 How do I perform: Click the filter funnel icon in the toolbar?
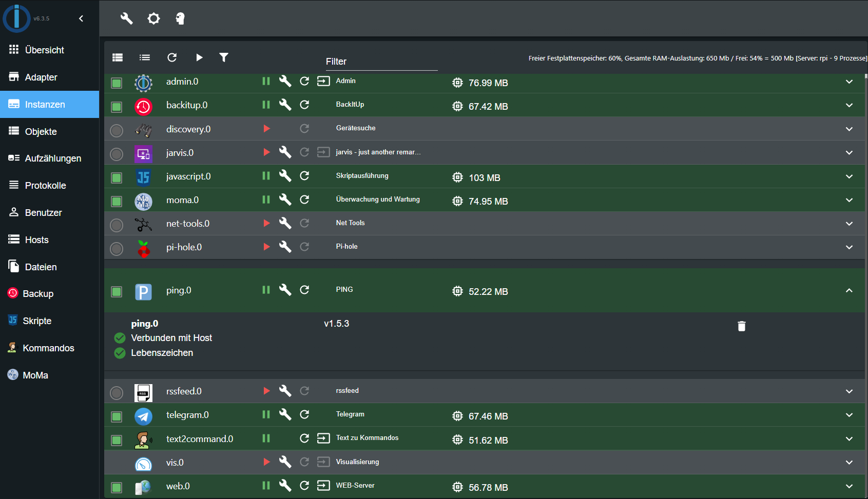224,57
